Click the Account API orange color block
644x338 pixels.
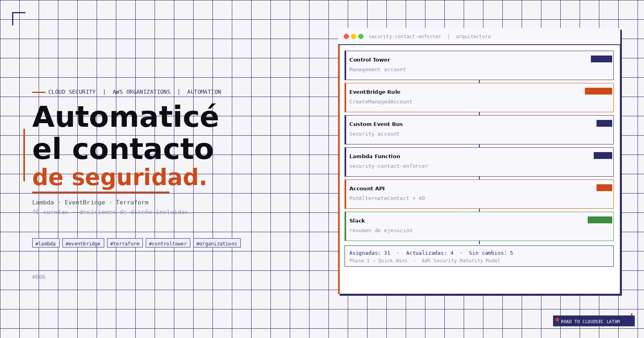[604, 188]
